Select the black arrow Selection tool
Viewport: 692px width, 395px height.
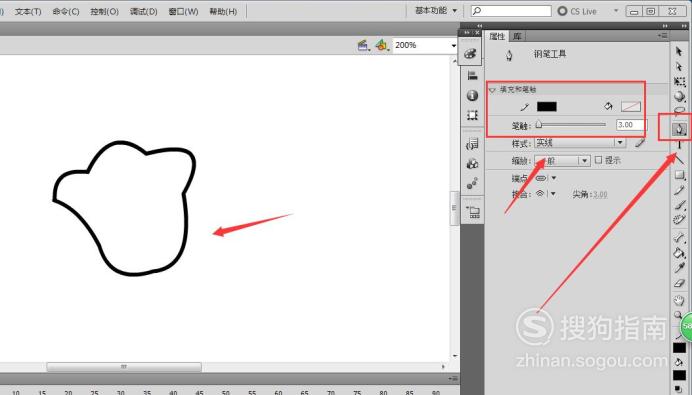679,52
